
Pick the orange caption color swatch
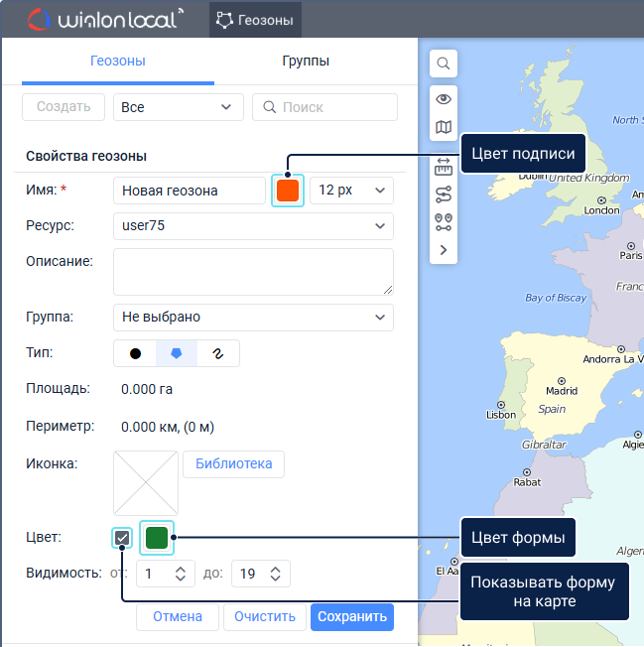point(288,191)
